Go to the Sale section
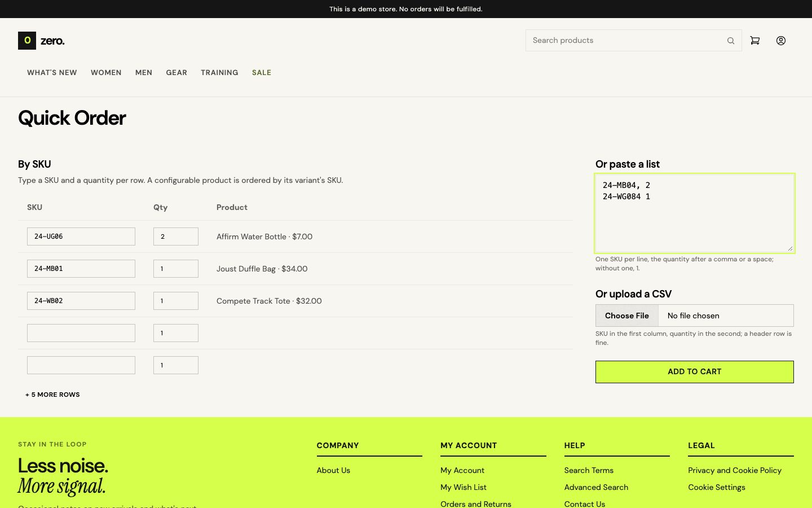812x508 pixels. tap(262, 73)
